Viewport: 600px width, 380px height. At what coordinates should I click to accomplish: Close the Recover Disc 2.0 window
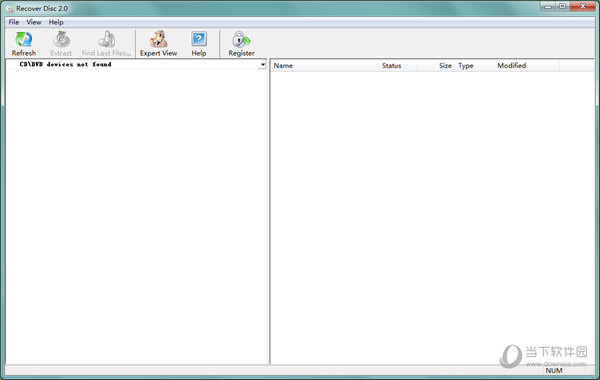coord(583,6)
